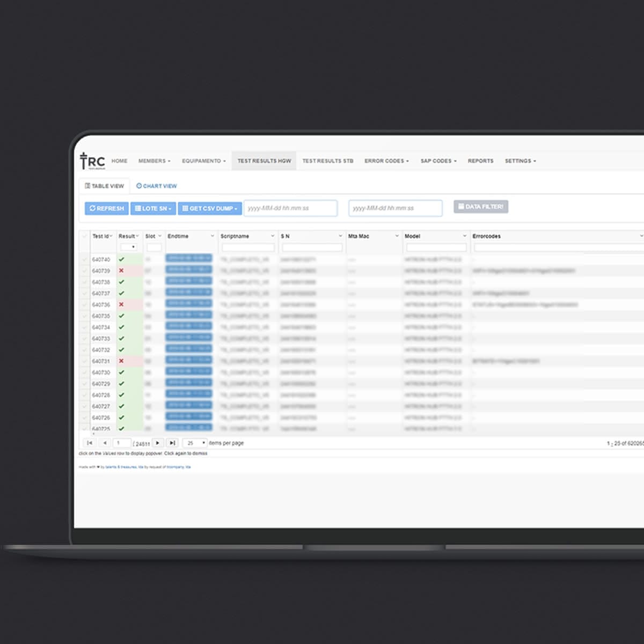This screenshot has width=644, height=644.
Task: Click the green check result for test 640740
Action: coord(121,260)
